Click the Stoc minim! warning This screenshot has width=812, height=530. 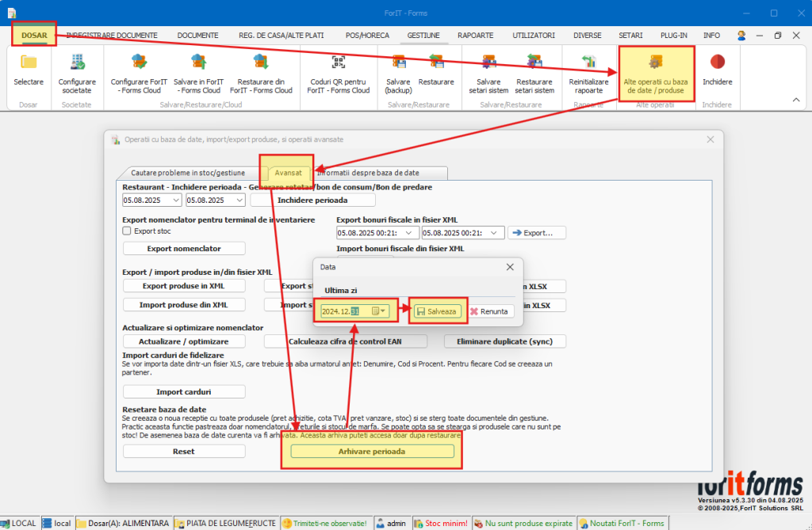tap(441, 524)
